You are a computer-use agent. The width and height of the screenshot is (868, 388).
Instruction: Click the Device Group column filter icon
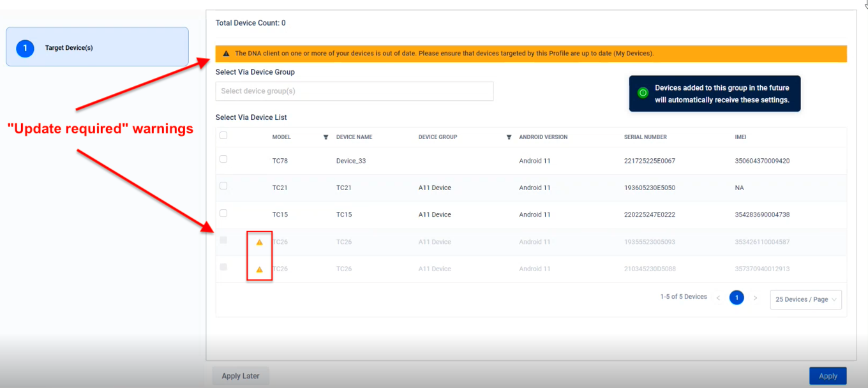pos(509,137)
